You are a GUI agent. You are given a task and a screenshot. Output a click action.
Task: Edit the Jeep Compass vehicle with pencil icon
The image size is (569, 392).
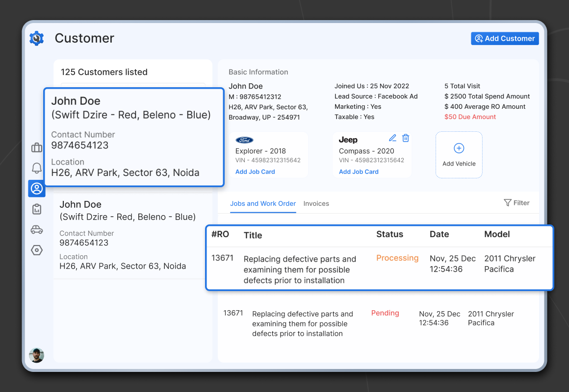pos(392,138)
